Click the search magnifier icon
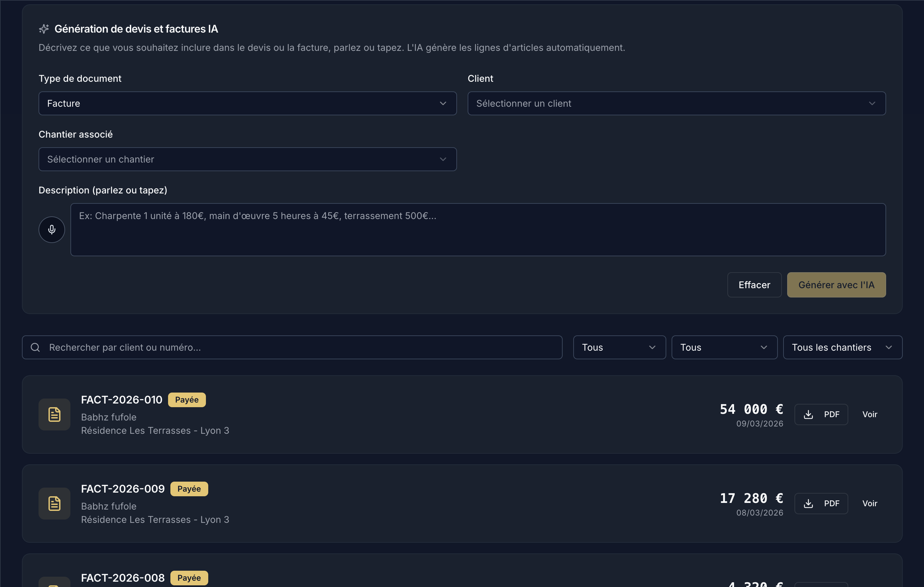The image size is (924, 587). (35, 347)
